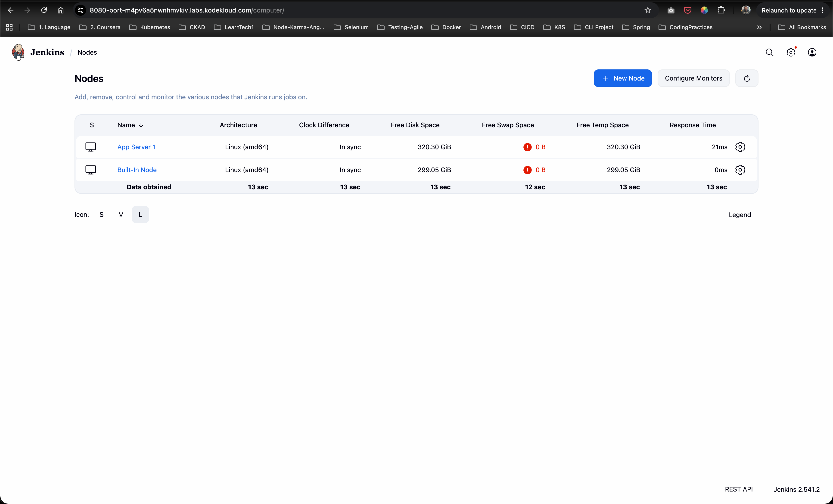Click the Nodes breadcrumb
The height and width of the screenshot is (504, 833).
(87, 52)
